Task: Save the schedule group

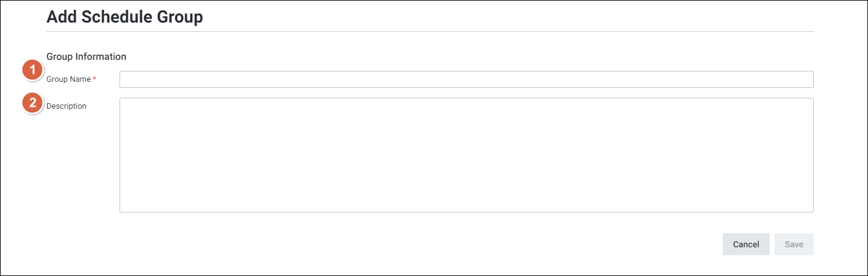Action: point(794,244)
